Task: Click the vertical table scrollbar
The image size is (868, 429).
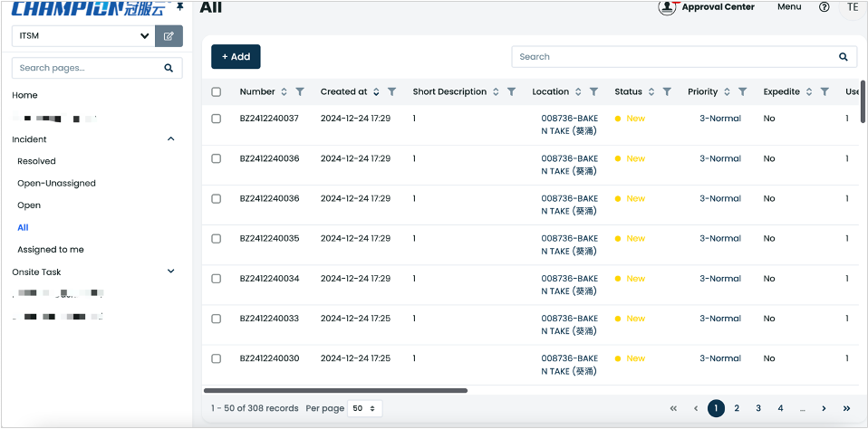Action: click(863, 101)
